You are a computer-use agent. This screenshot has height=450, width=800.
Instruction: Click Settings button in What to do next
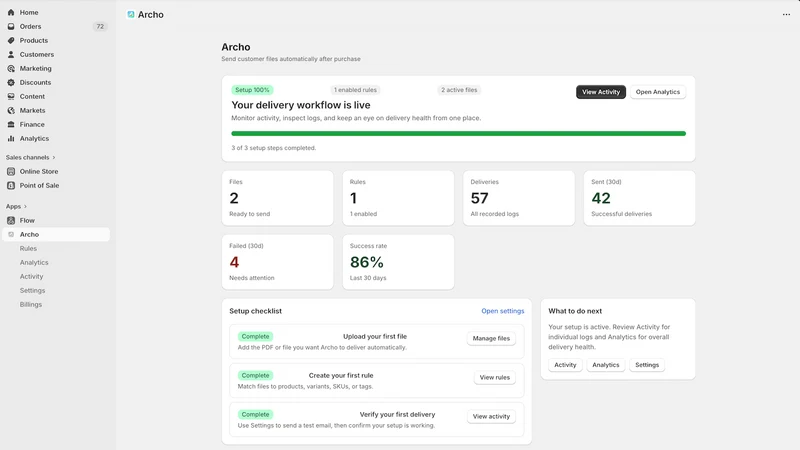click(x=647, y=365)
